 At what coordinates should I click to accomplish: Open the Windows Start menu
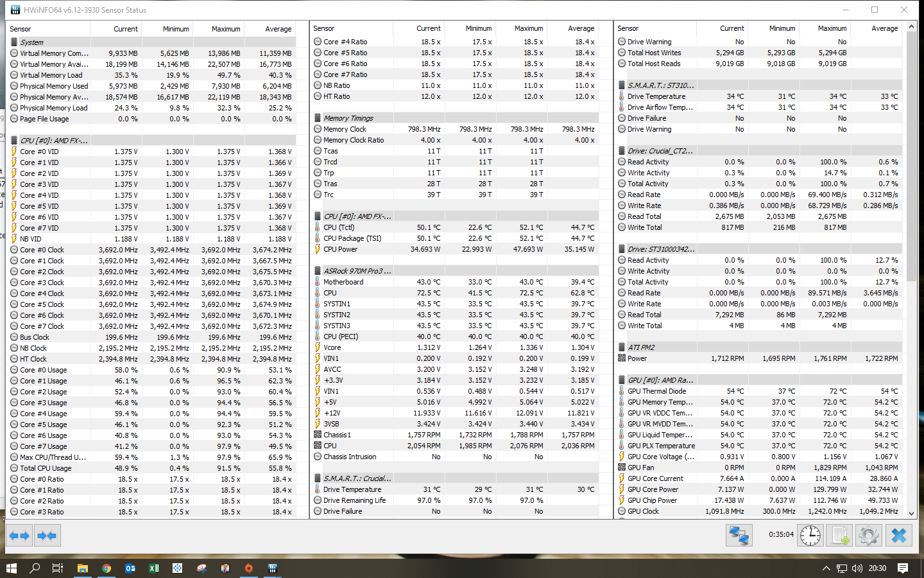click(11, 568)
